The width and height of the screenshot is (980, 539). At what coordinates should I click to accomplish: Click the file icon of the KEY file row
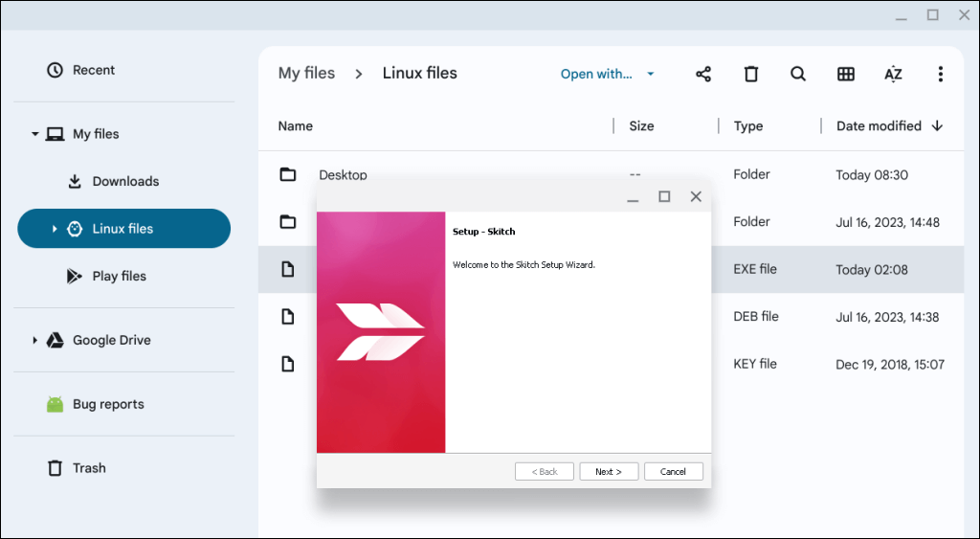287,365
